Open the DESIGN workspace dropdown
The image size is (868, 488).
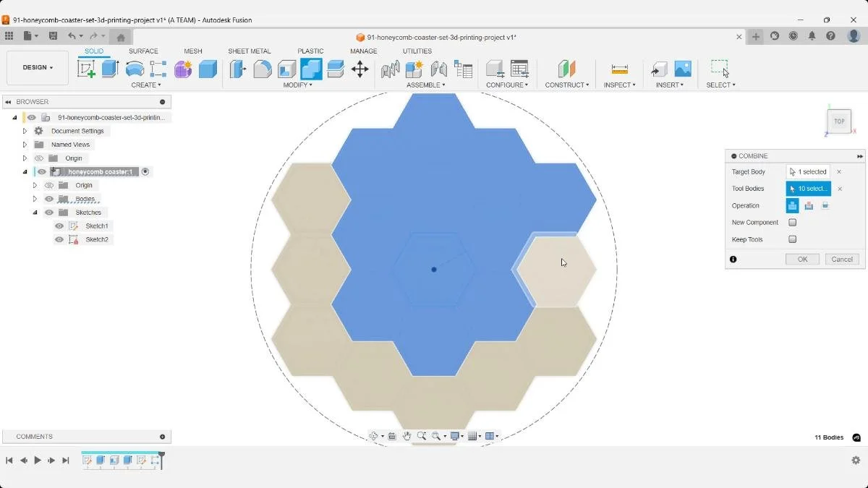[37, 67]
